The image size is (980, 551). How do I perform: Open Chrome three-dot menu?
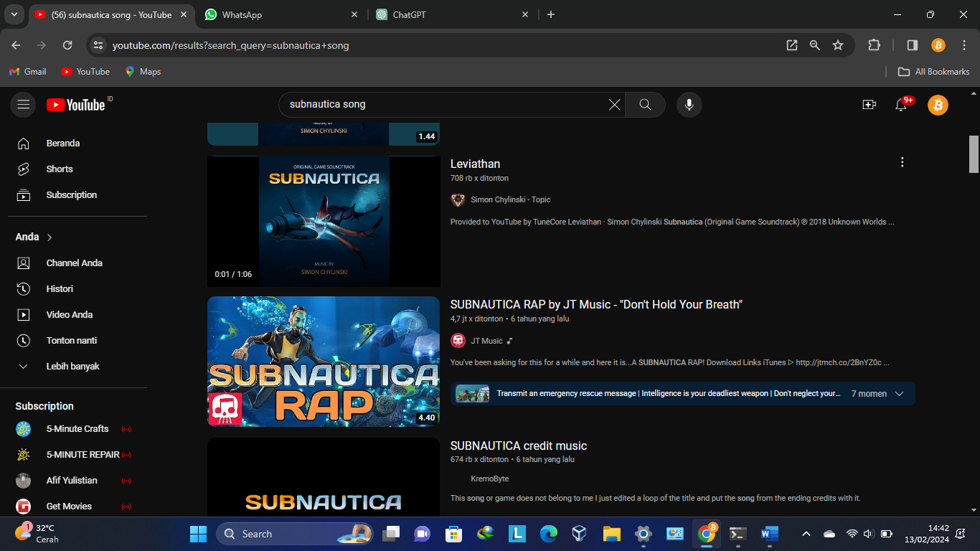tap(964, 45)
